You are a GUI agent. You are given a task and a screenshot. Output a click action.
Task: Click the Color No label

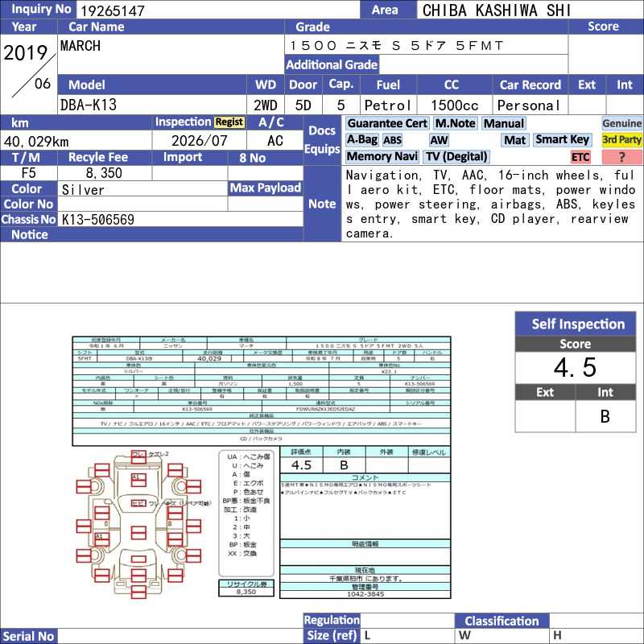(28, 204)
